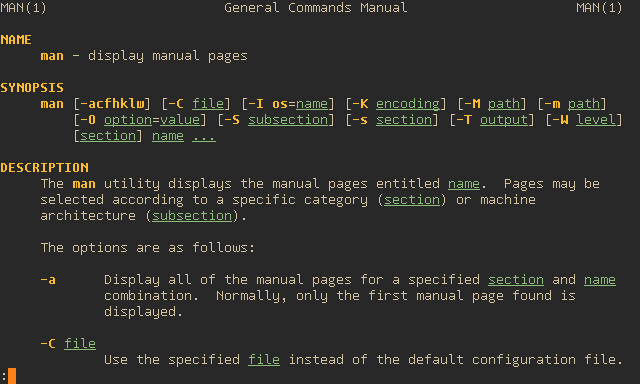Screen dimensions: 640x384
Task: Click the SYNOPSIS section heading
Action: tap(32, 88)
